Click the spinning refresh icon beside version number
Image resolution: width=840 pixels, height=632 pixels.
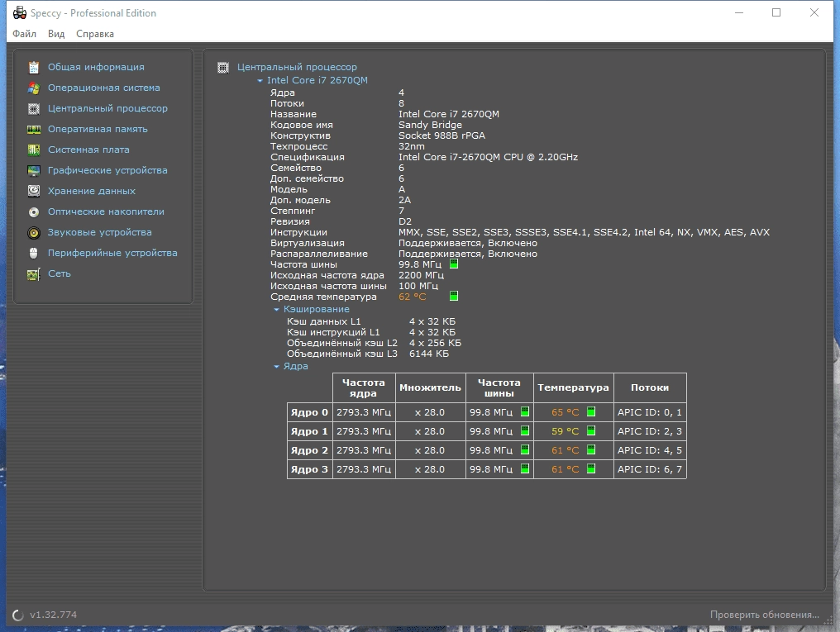click(x=17, y=615)
